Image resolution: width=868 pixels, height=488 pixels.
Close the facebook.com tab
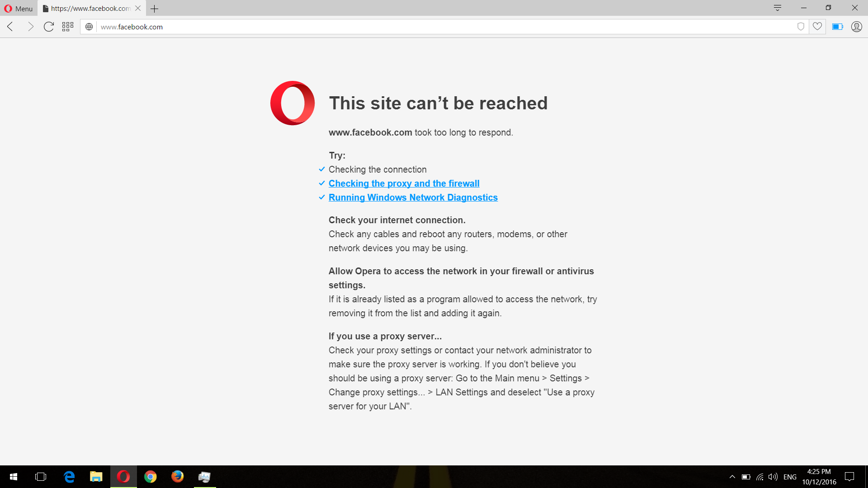click(138, 9)
